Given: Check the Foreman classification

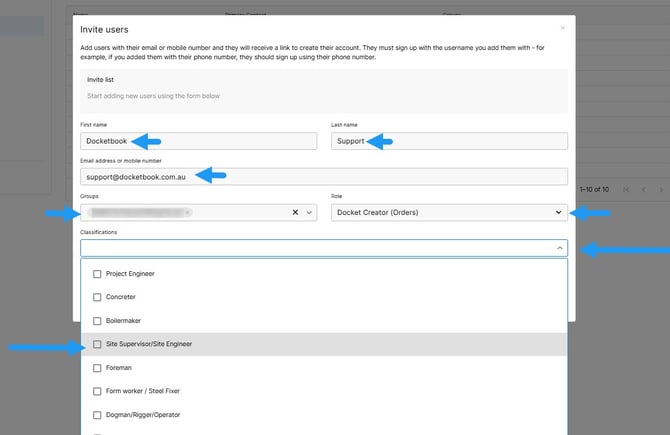Looking at the screenshot, I should [x=97, y=368].
